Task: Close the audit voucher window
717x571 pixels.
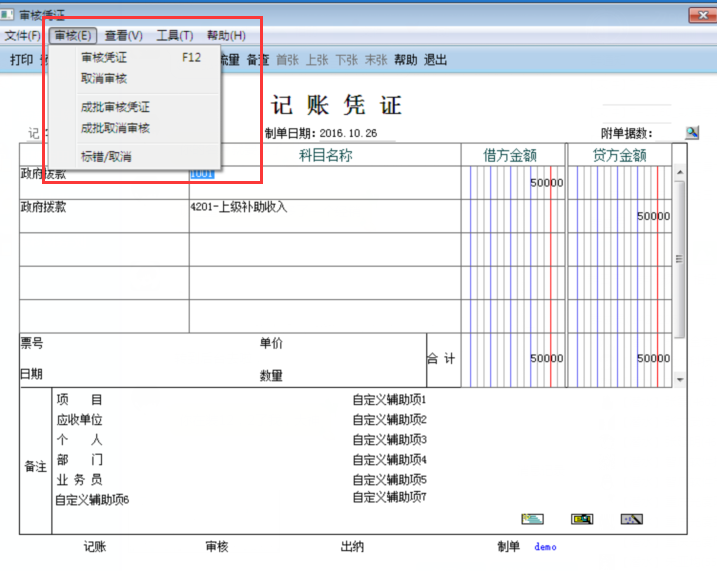Action: 703,16
